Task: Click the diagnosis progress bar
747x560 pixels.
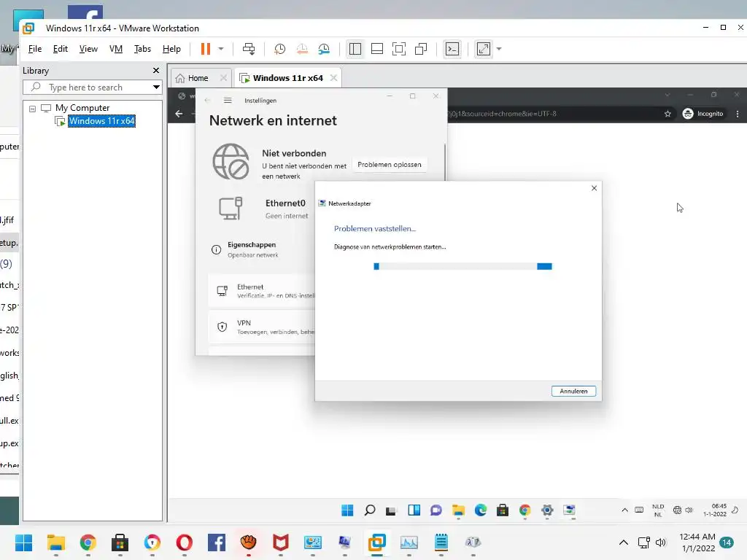Action: 462,266
